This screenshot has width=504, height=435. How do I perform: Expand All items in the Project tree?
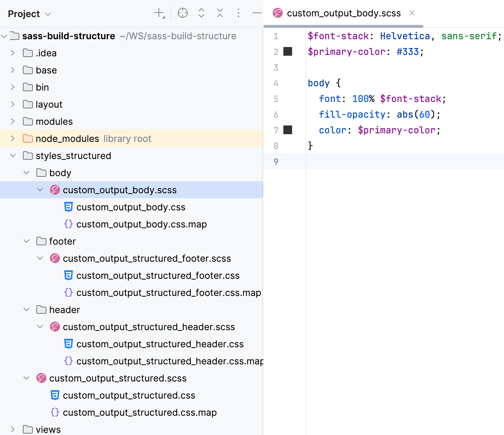pyautogui.click(x=201, y=12)
